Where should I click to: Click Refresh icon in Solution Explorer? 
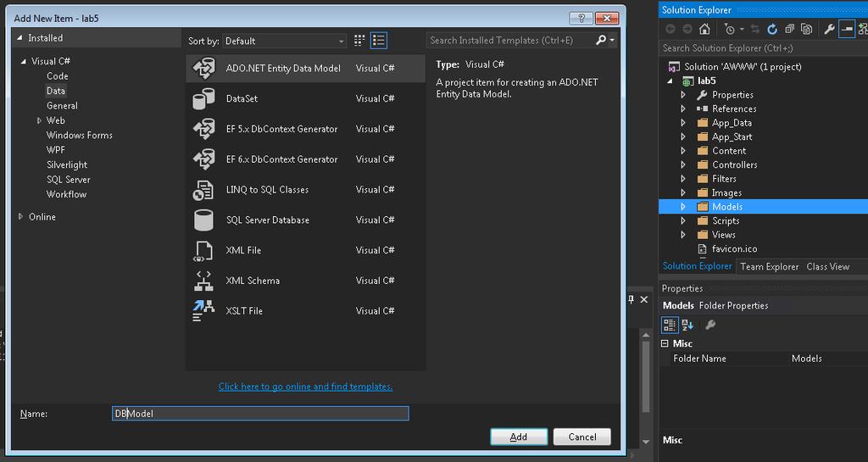772,30
